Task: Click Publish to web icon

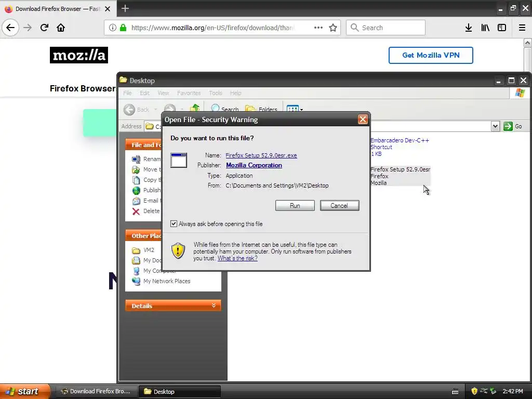Action: point(136,190)
